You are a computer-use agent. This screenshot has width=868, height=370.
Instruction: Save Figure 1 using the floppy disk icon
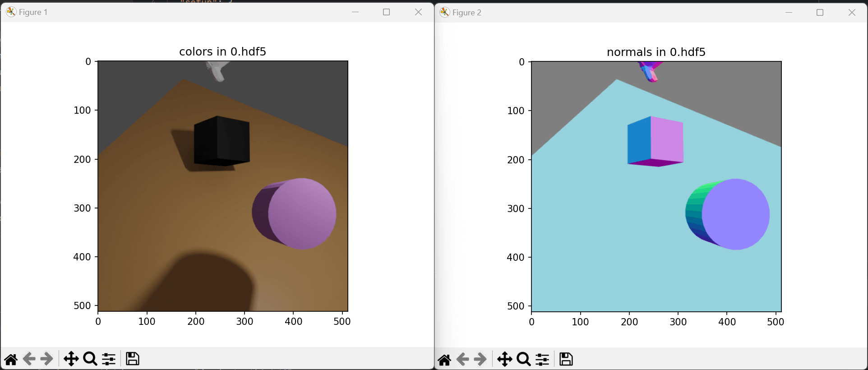pyautogui.click(x=132, y=359)
